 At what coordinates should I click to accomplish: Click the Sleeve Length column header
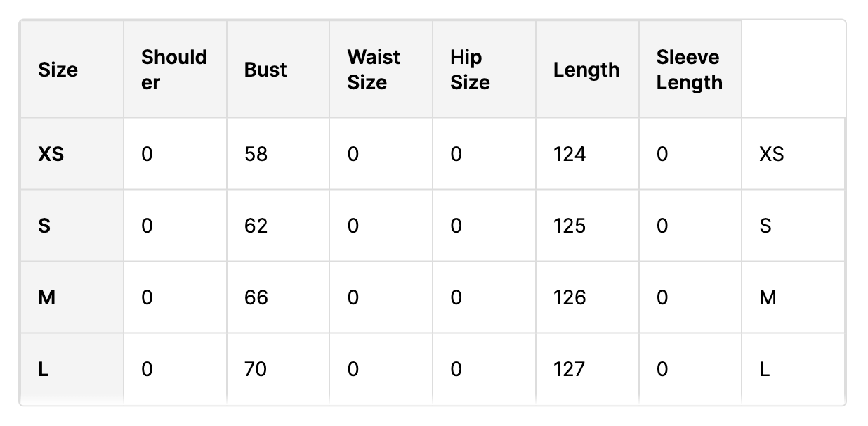click(x=690, y=70)
